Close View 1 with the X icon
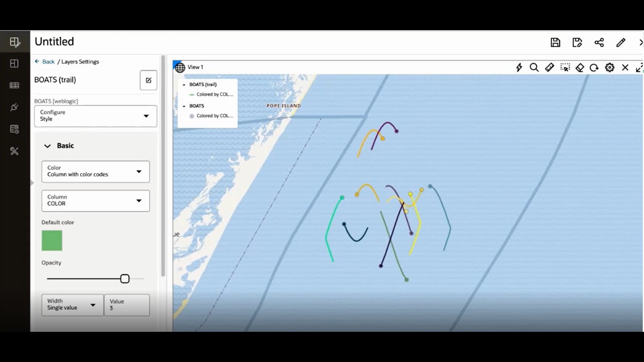 (x=625, y=67)
